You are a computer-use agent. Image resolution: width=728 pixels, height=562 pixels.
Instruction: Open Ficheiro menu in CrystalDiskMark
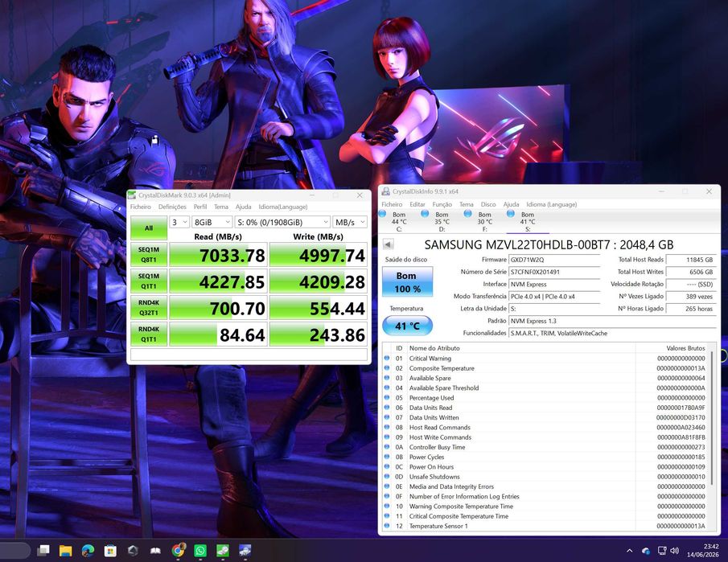click(141, 207)
